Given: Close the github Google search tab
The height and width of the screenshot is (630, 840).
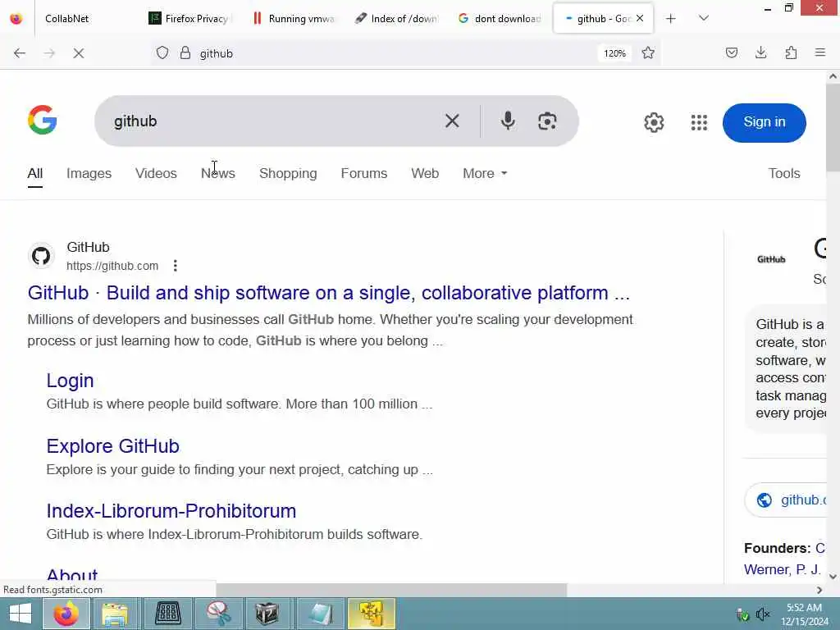Looking at the screenshot, I should pos(640,19).
